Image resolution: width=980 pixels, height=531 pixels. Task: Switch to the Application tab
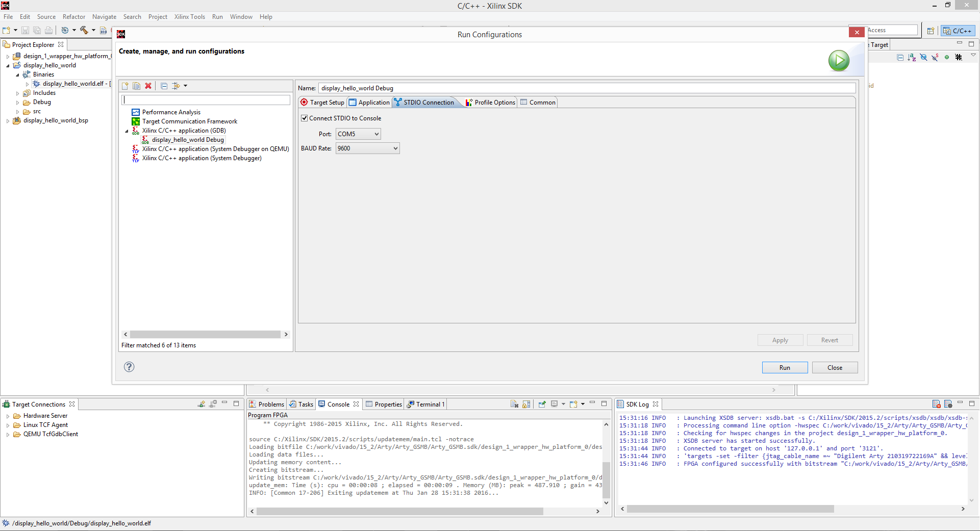(x=369, y=103)
